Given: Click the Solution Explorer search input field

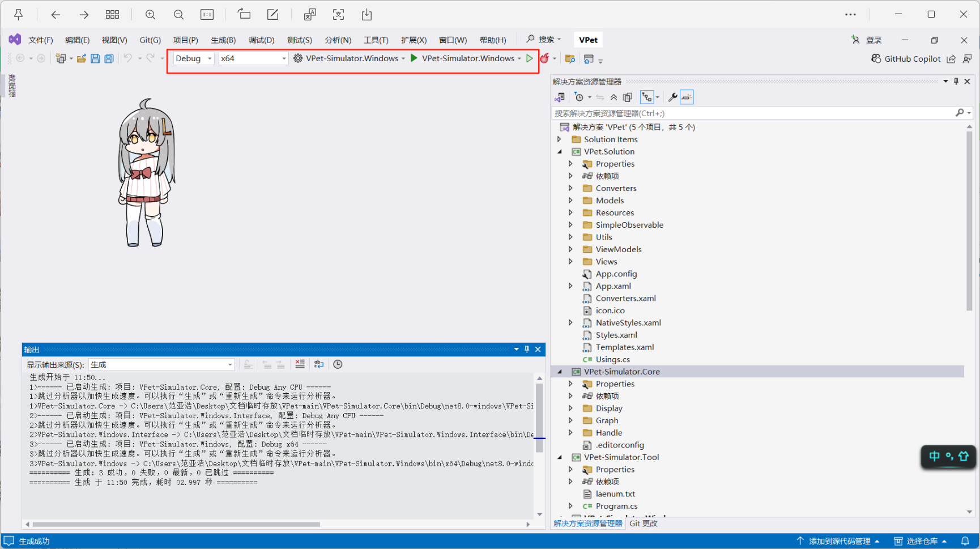Looking at the screenshot, I should 753,113.
